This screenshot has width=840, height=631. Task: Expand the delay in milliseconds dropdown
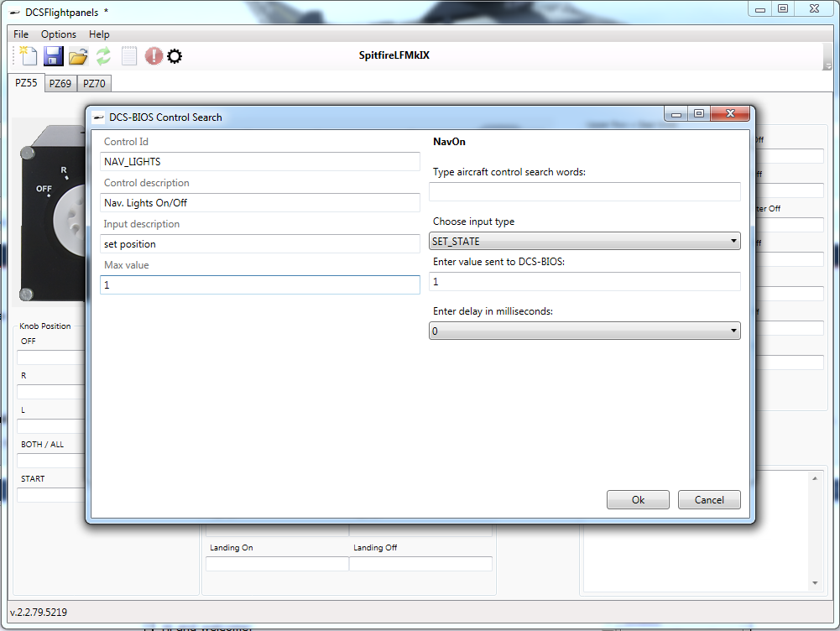coord(584,331)
